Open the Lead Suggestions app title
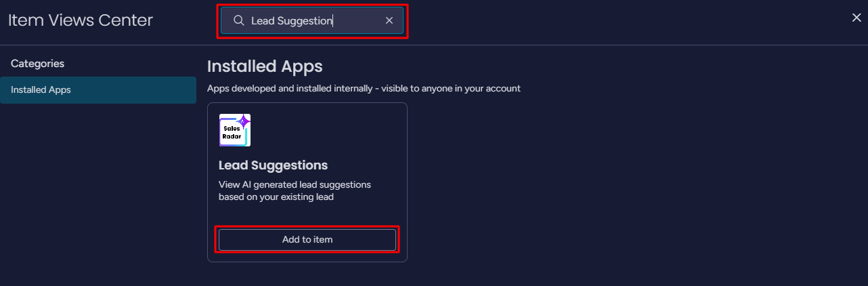Screen dimensions: 868x286 [273, 165]
